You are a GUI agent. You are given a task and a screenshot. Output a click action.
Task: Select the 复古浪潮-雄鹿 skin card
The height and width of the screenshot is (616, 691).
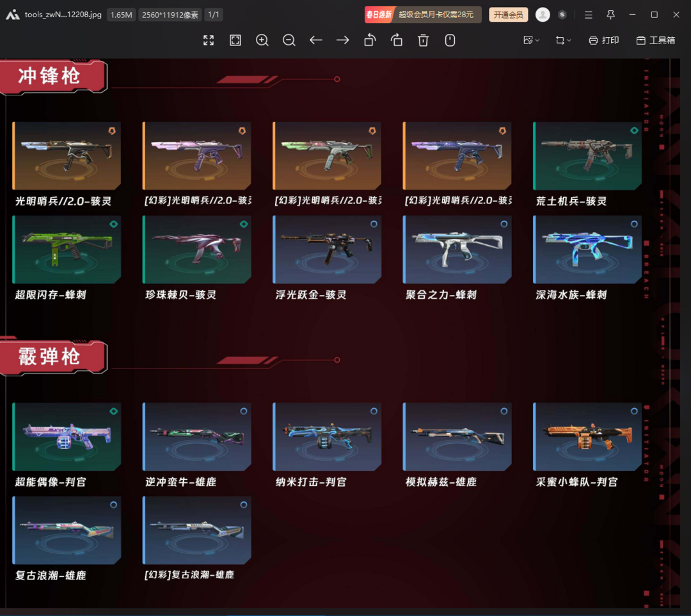click(x=67, y=530)
